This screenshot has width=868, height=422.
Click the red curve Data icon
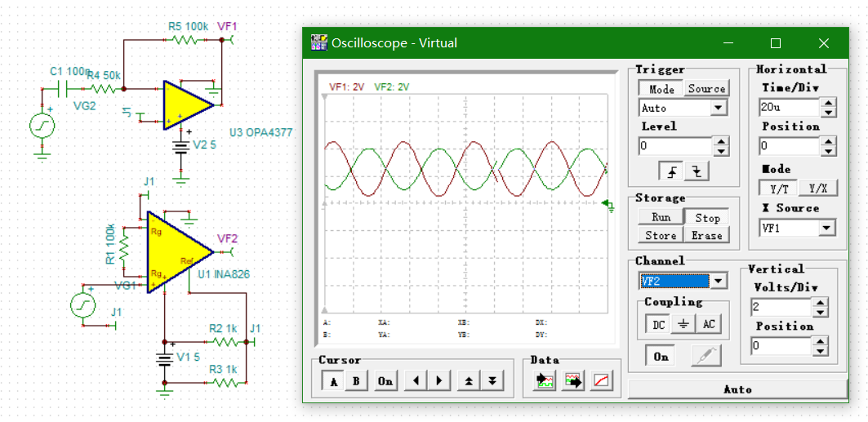(601, 380)
